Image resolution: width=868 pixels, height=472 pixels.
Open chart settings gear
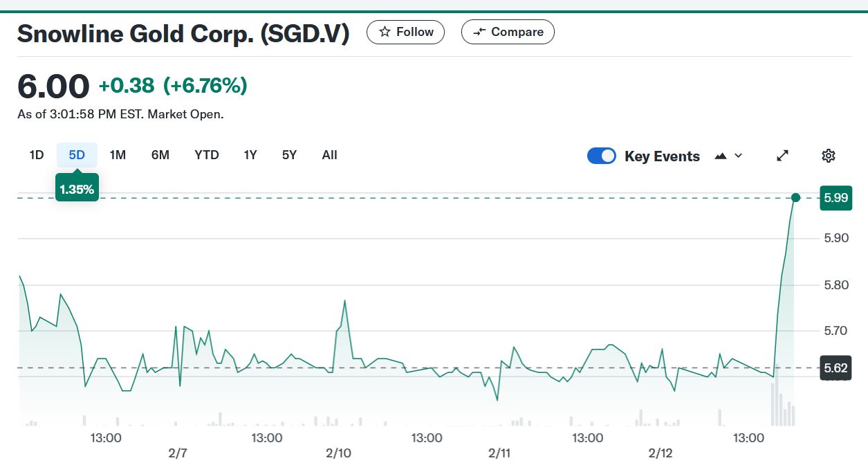[x=829, y=156]
